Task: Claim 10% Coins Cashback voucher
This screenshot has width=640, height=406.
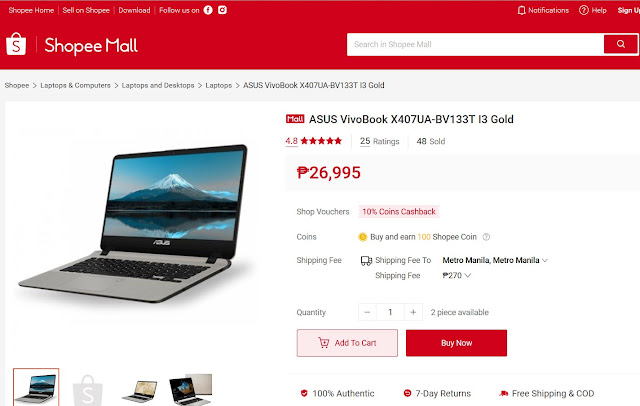Action: [x=399, y=212]
